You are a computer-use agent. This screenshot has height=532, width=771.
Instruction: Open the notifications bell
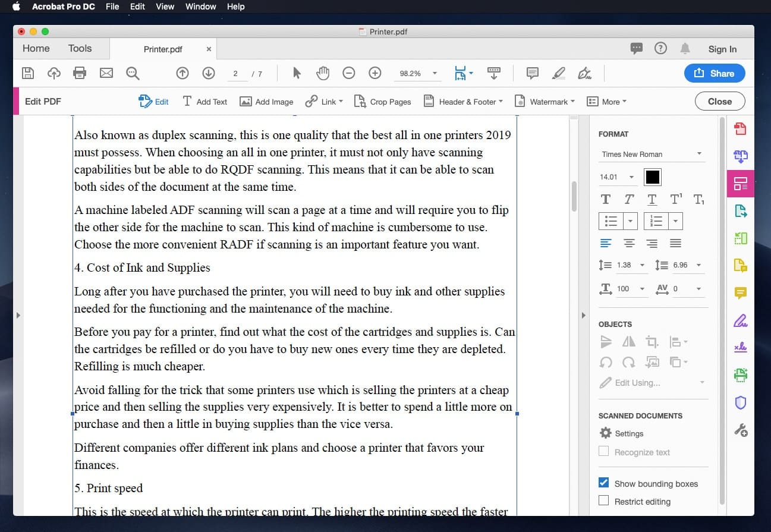(x=685, y=49)
